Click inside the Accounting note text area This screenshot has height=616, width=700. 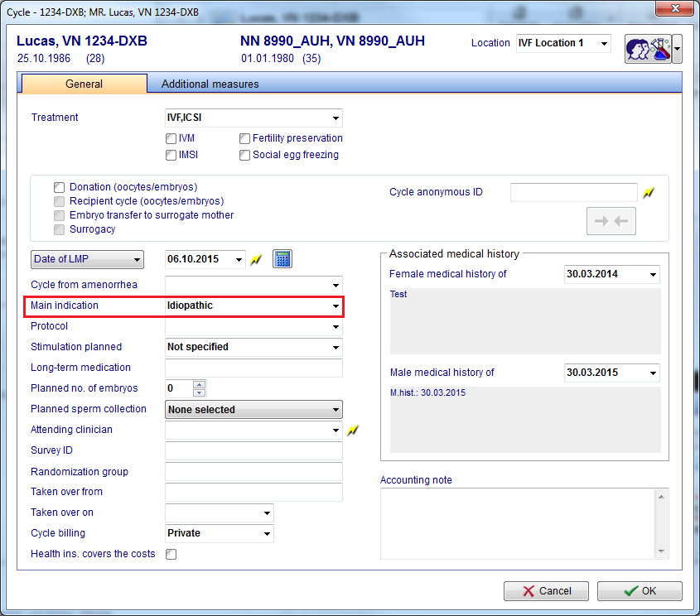[x=519, y=523]
